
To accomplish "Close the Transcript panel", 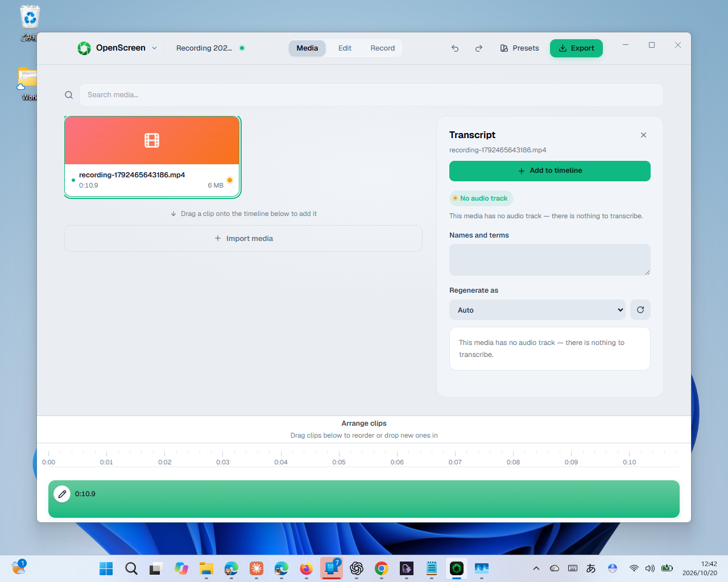I will click(643, 135).
